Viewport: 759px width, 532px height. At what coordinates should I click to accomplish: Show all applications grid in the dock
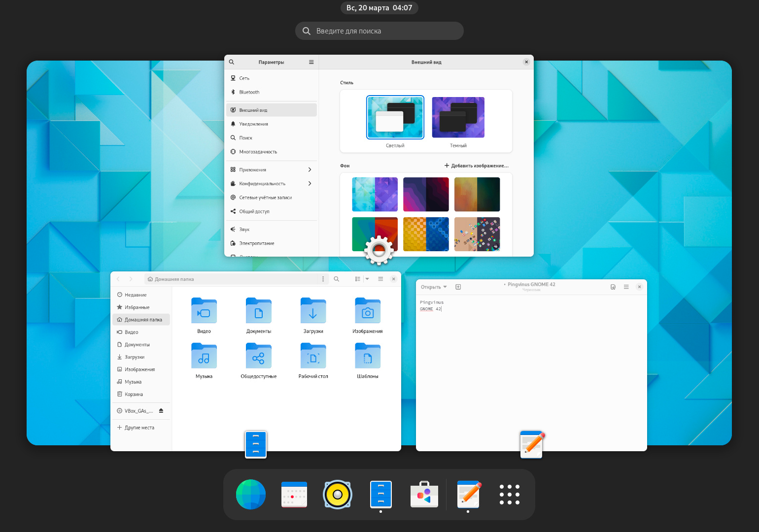(x=509, y=494)
